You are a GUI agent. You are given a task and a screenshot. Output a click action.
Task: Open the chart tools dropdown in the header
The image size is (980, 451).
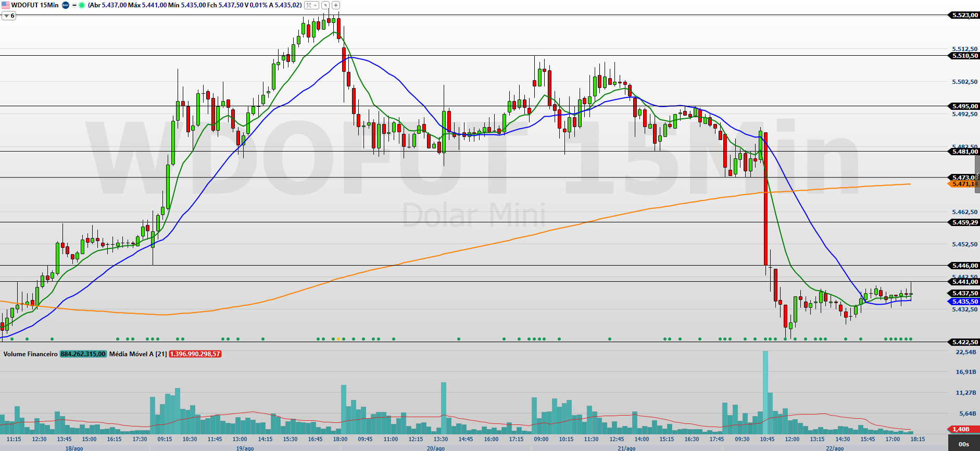click(x=311, y=5)
